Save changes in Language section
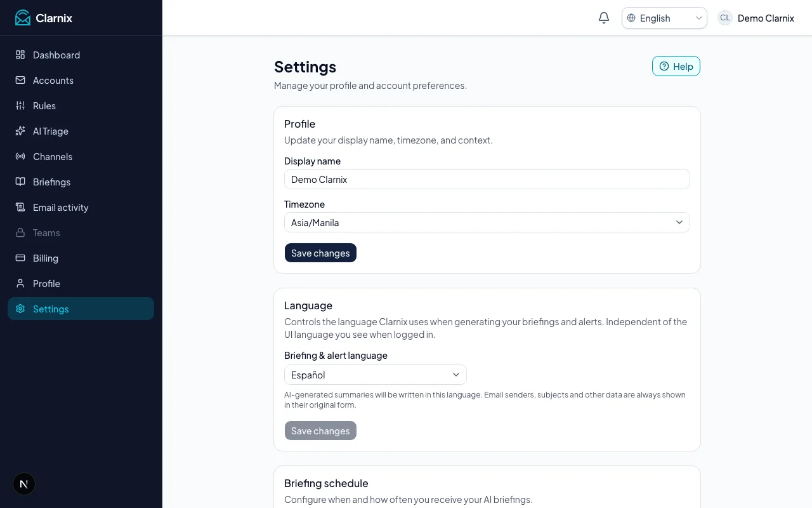This screenshot has width=812, height=508. (x=320, y=431)
